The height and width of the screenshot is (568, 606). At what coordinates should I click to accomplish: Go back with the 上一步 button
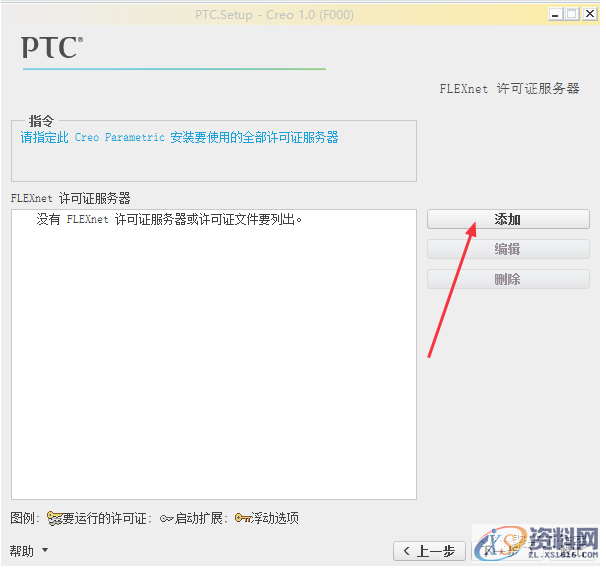click(x=429, y=551)
